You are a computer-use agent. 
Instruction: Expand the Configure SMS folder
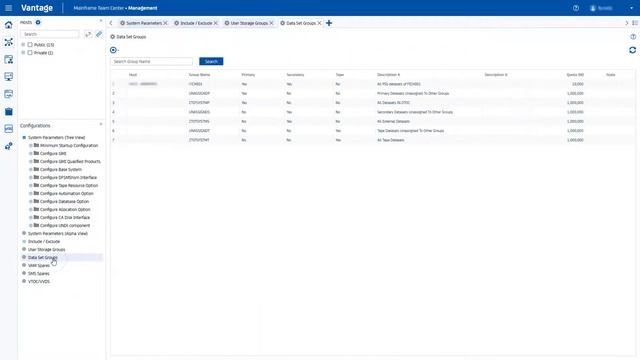pyautogui.click(x=31, y=153)
